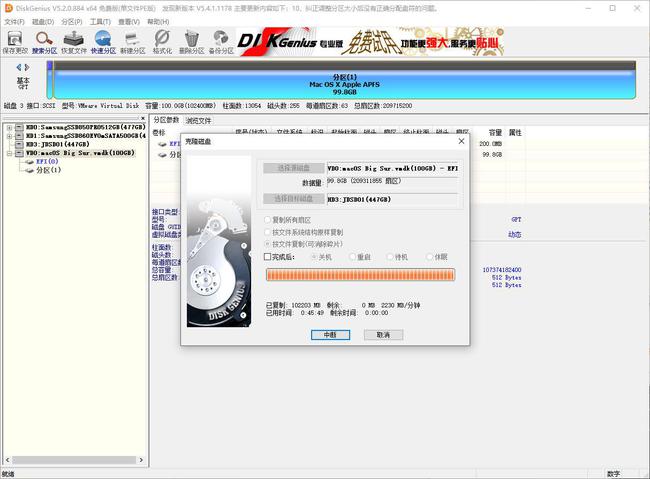The height and width of the screenshot is (479, 650).
Task: Click the 容量 column header
Action: click(x=495, y=133)
